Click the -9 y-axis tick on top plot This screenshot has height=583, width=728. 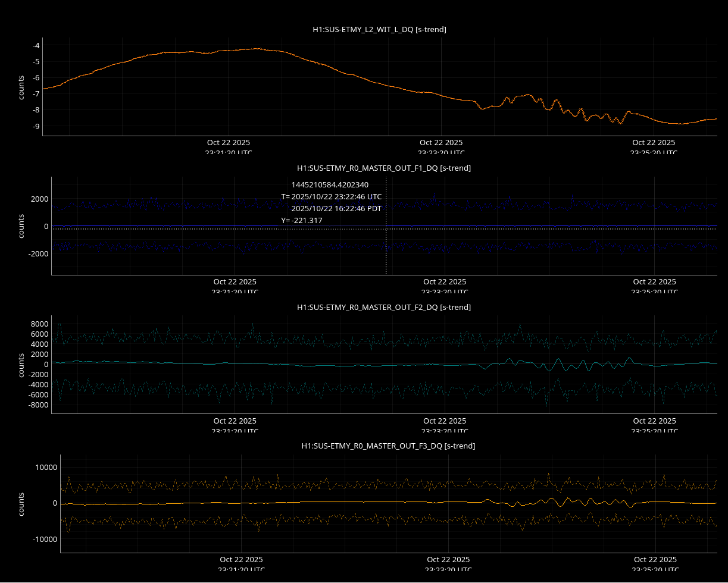pos(36,126)
